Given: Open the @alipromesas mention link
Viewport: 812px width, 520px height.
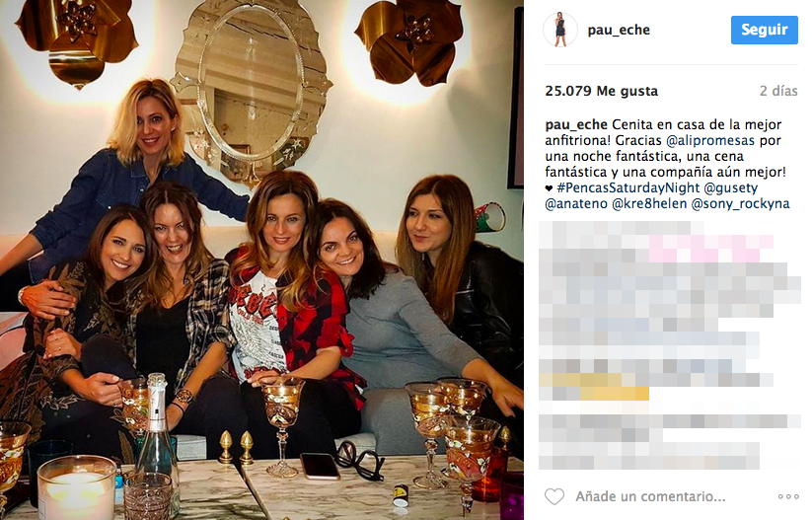Looking at the screenshot, I should (x=710, y=140).
